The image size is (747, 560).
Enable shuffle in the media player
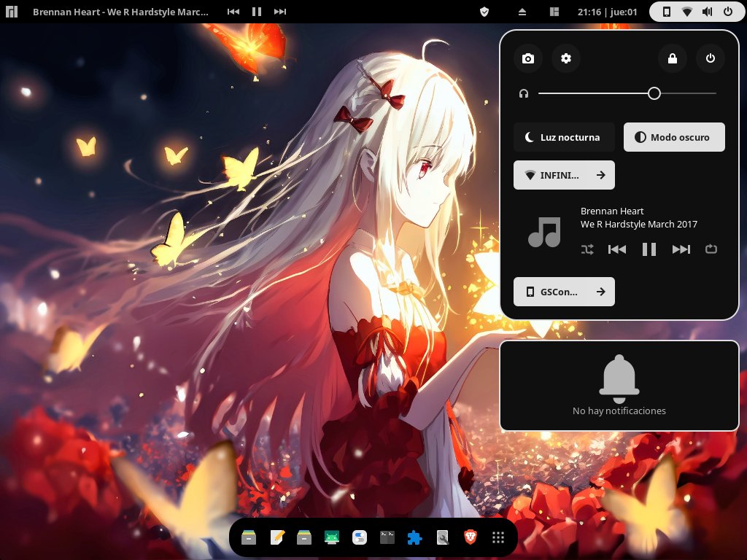(x=587, y=249)
